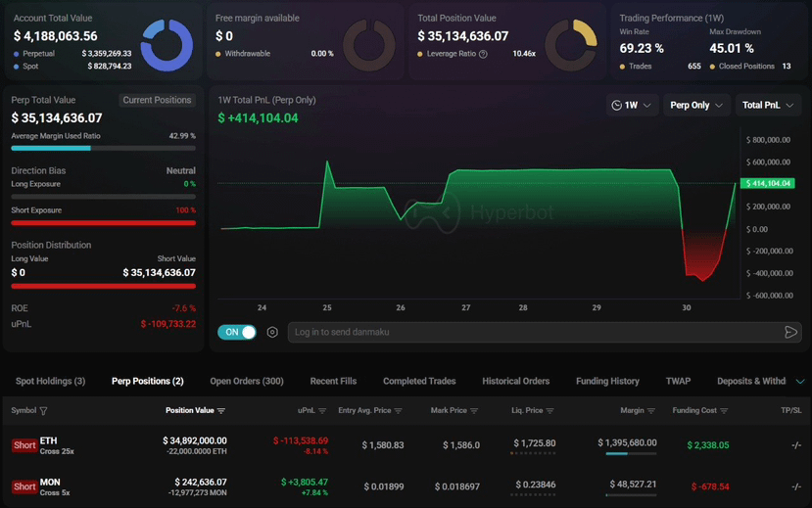Click the Leverage Ratio help icon

pos(483,54)
